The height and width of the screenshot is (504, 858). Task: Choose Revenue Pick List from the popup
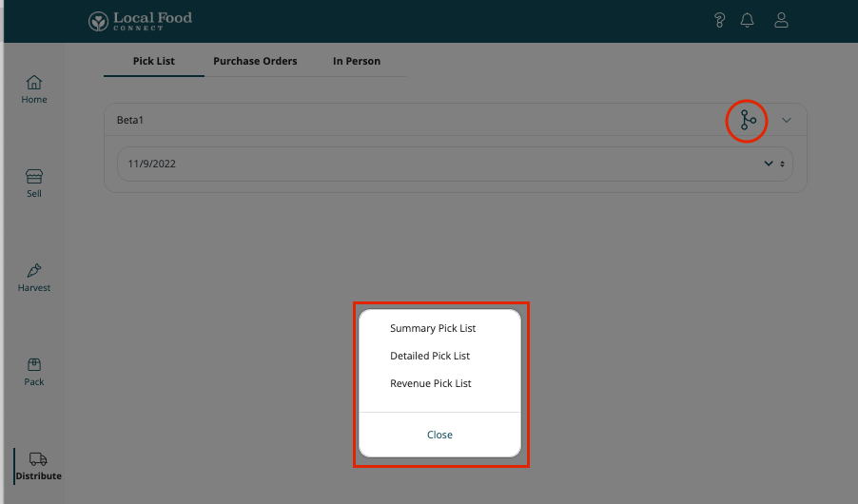(x=431, y=383)
